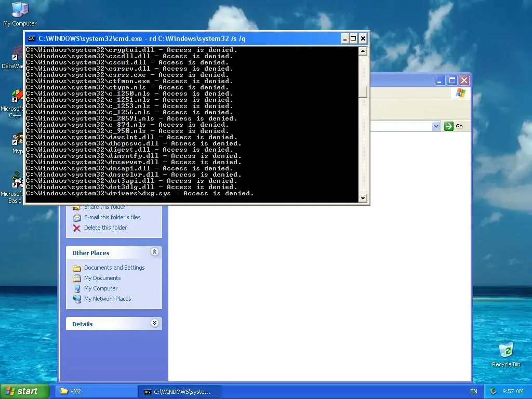Screen dimensions: 532x399
Task: Maximize the VM2 Explorer window
Action: point(452,81)
